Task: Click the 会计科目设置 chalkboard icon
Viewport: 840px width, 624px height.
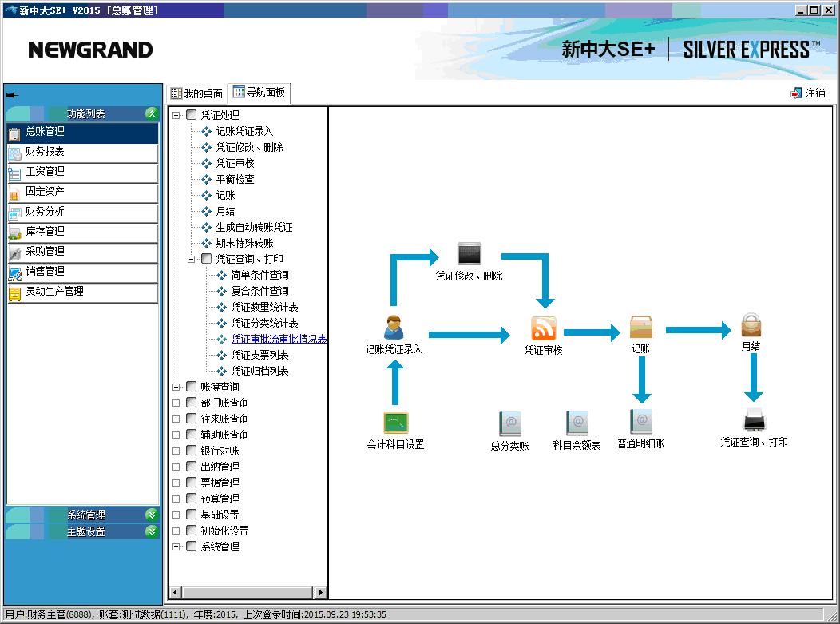Action: (x=396, y=423)
